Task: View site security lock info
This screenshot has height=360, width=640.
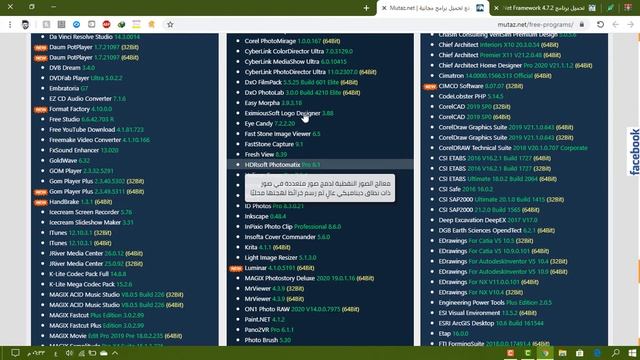Action: pyautogui.click(x=582, y=24)
